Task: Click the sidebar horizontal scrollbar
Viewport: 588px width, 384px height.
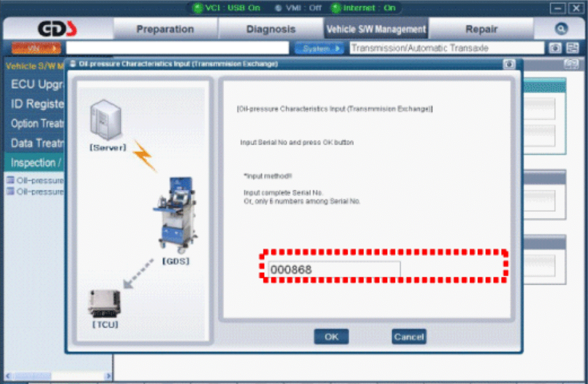Action: 58,376
